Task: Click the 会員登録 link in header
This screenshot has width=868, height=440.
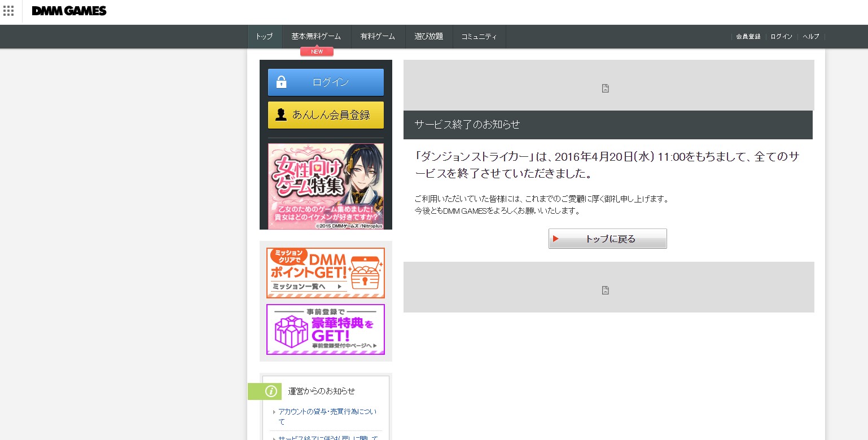Action: click(x=748, y=37)
